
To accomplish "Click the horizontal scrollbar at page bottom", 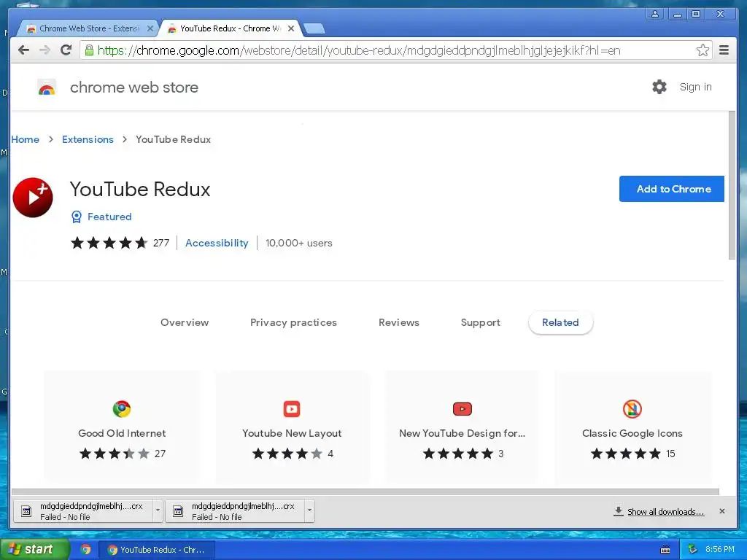I will click(365, 492).
